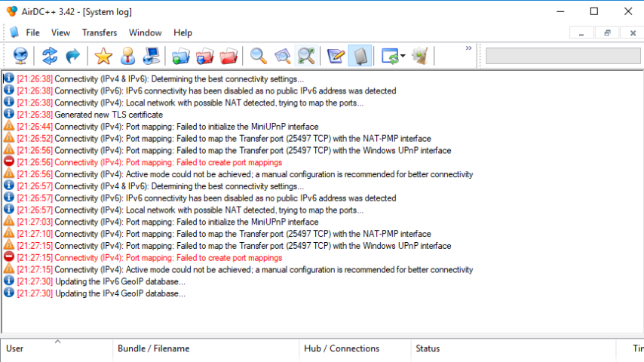The image size is (644, 362).
Task: Expand the dropdown arrow beside refresh icon
Action: (403, 56)
